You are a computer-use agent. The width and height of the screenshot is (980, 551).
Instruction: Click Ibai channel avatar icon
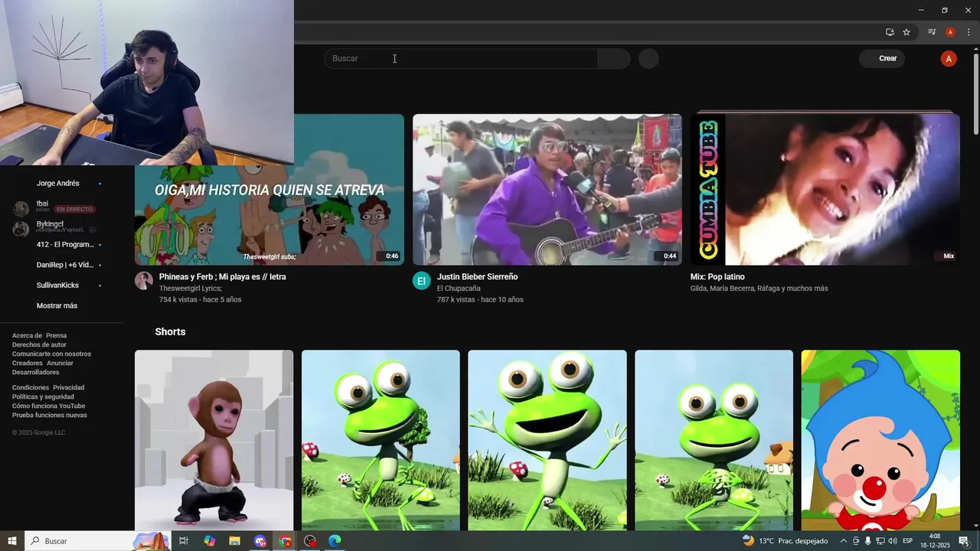(21, 208)
